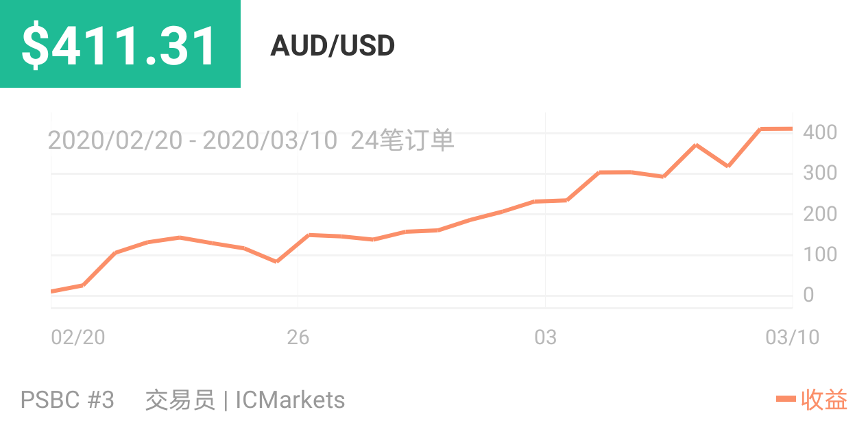
Task: Select the 300 y-axis value label
Action: [820, 173]
